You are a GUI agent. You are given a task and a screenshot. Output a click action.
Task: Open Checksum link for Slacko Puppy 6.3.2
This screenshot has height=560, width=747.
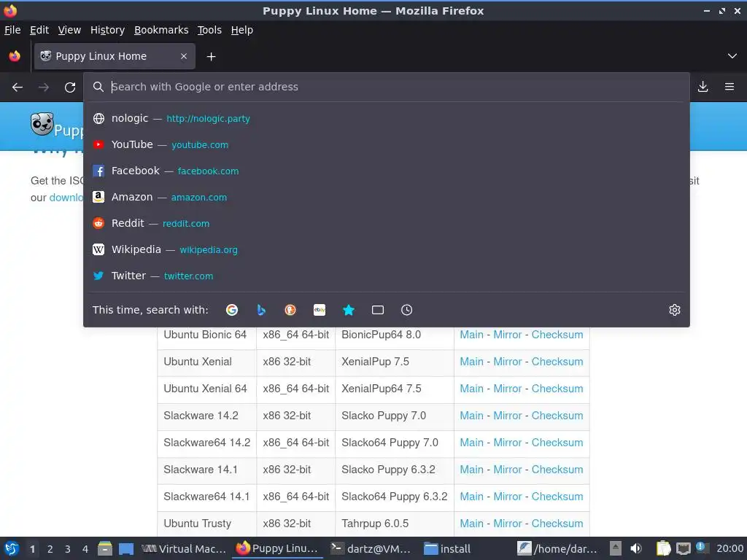click(x=557, y=470)
